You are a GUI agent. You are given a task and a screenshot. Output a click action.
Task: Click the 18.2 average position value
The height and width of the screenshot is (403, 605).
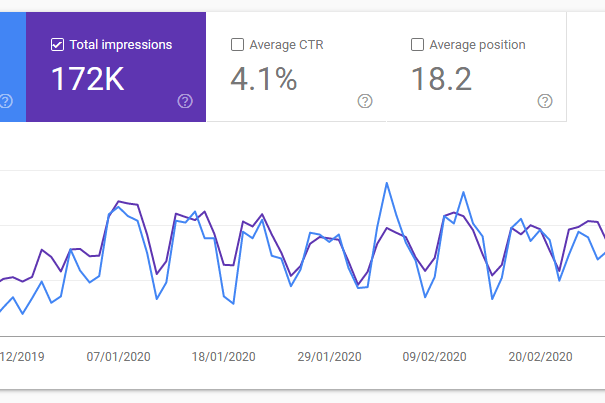441,80
